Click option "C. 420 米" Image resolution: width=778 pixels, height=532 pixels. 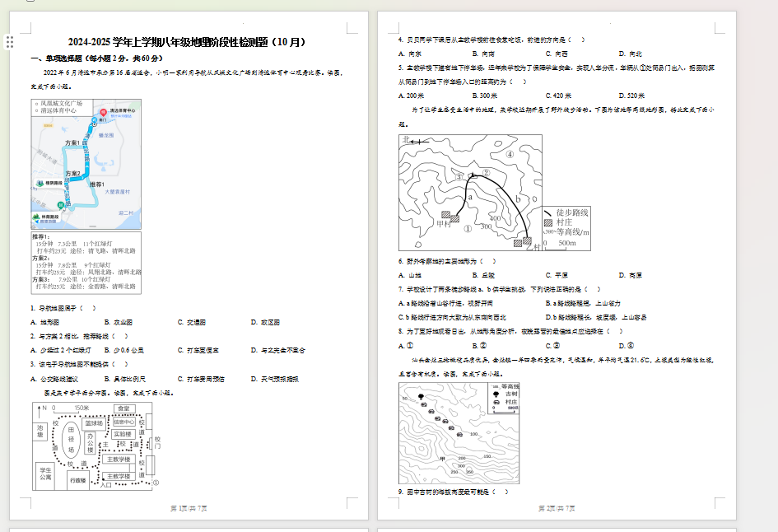click(558, 96)
